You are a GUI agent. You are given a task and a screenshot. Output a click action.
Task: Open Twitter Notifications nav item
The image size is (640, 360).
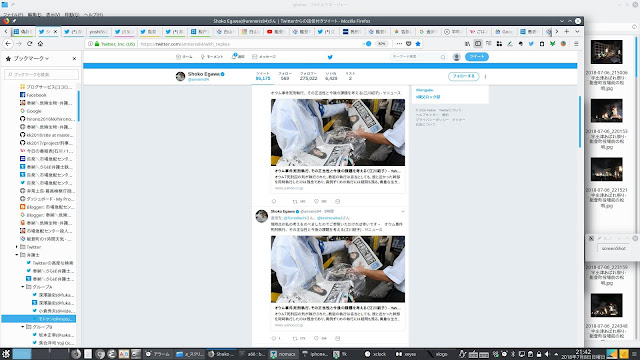pos(238,57)
